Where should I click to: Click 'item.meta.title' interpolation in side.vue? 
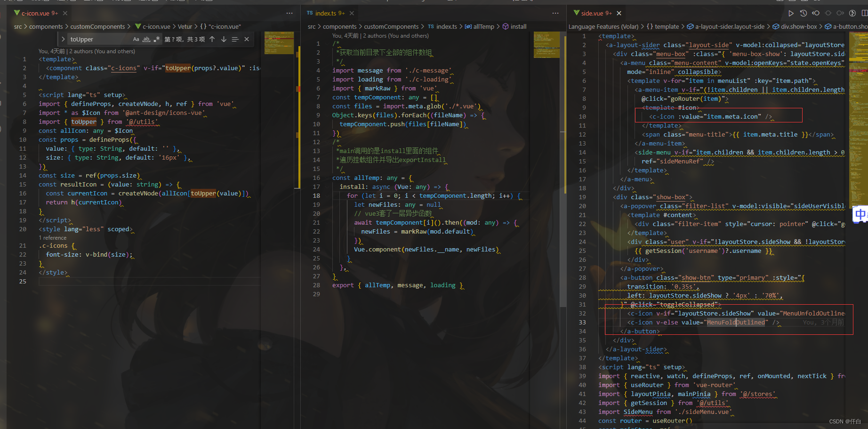click(771, 135)
